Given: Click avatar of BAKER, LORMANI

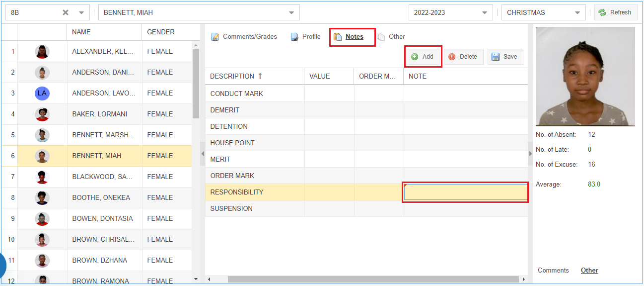Looking at the screenshot, I should [42, 114].
